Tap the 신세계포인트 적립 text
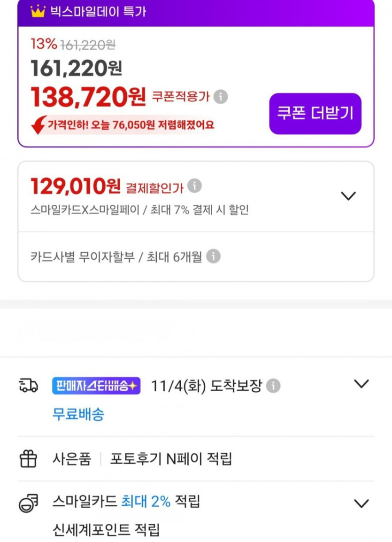Screen dimensions: 392x542 [x=106, y=530]
